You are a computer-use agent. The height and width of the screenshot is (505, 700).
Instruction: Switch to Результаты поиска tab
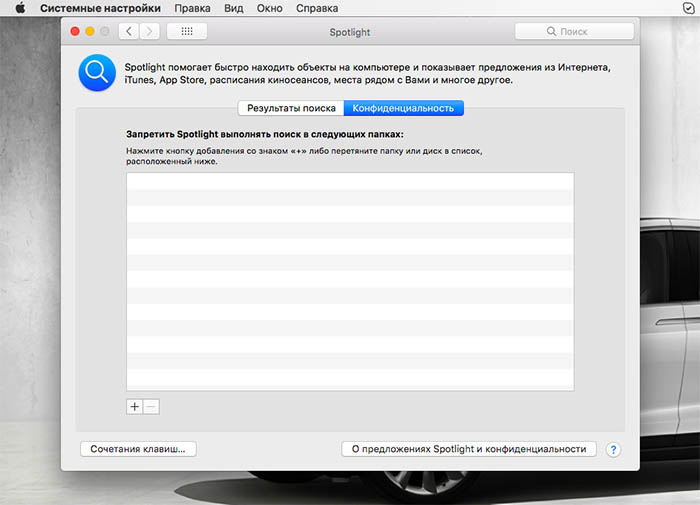pos(291,108)
